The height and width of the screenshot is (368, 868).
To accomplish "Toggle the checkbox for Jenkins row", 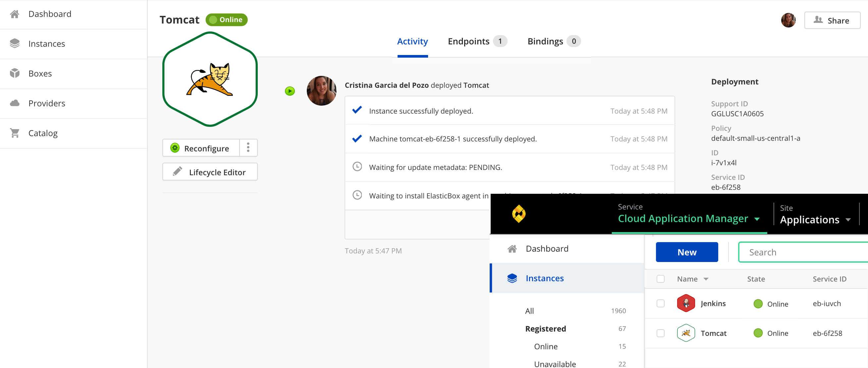I will point(660,303).
